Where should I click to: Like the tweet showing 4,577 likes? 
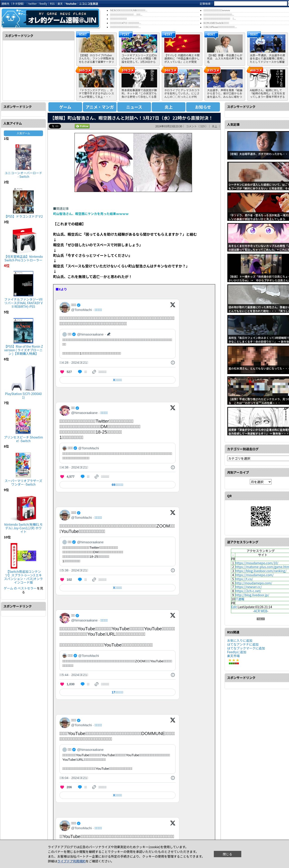pyautogui.click(x=62, y=476)
